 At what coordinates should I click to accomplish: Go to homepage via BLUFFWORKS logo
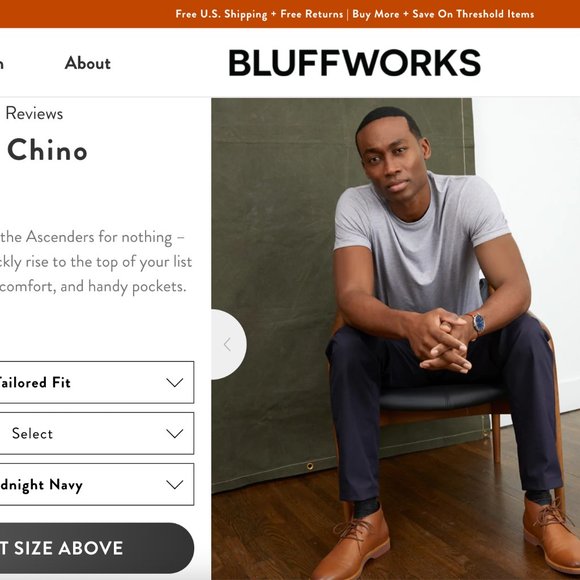(354, 63)
